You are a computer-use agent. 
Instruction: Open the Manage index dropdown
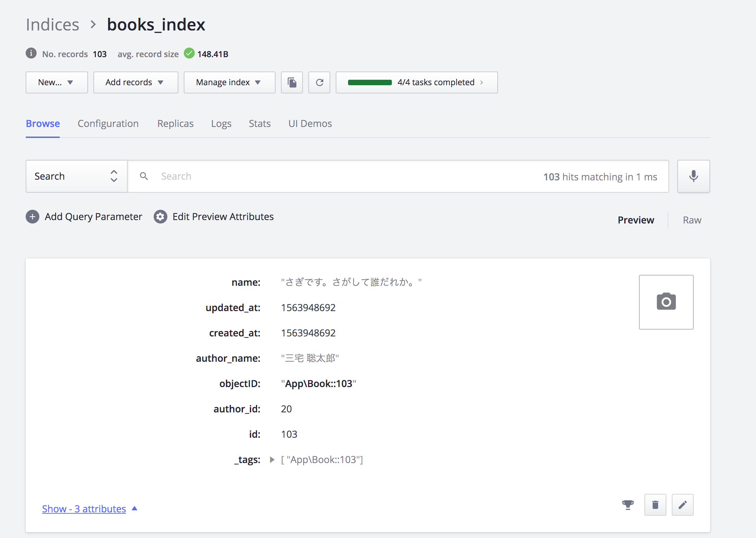(229, 82)
